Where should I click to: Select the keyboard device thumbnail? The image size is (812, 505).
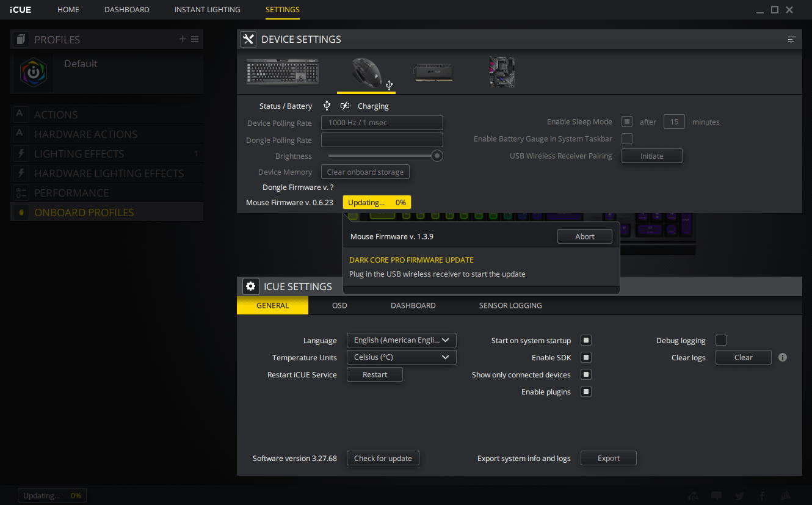[283, 71]
